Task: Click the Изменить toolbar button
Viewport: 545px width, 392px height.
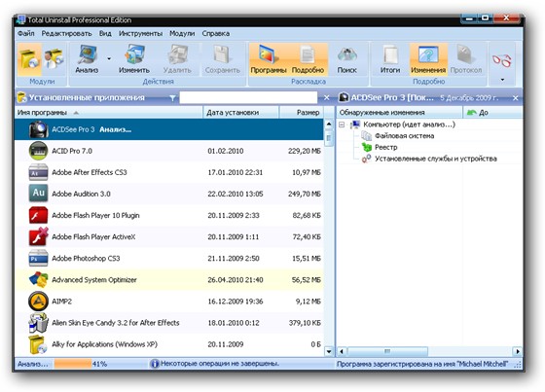Action: click(134, 59)
